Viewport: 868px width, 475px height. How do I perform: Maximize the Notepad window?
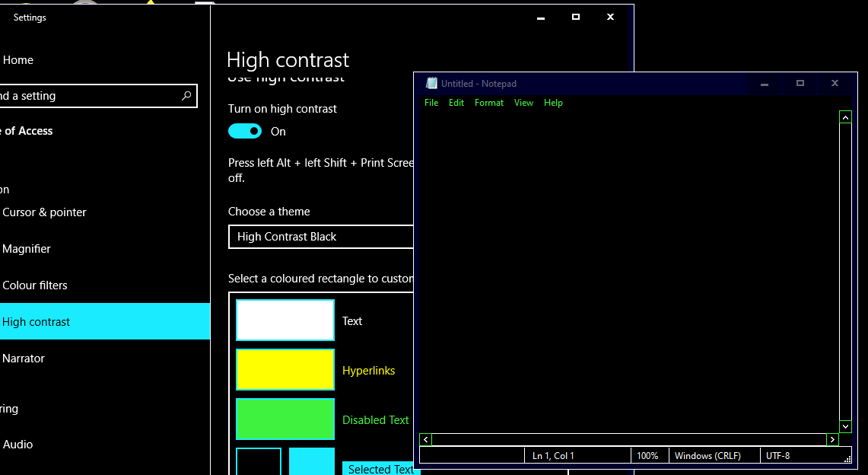click(800, 84)
